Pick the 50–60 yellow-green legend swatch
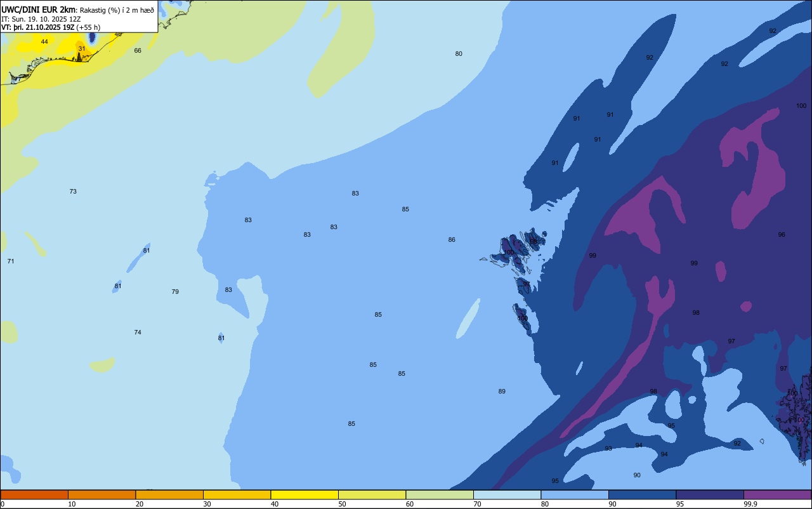The image size is (812, 509). click(x=372, y=494)
